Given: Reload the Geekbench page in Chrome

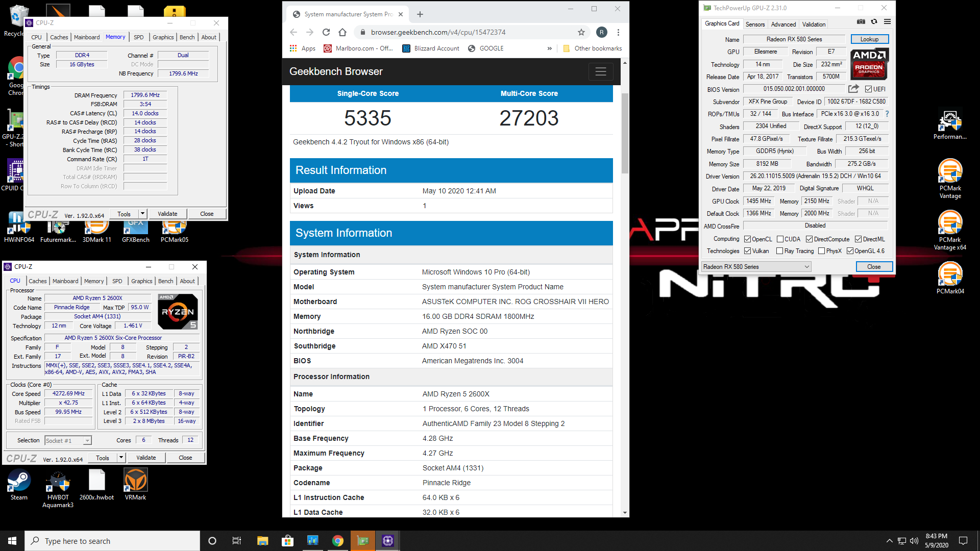Looking at the screenshot, I should [326, 32].
